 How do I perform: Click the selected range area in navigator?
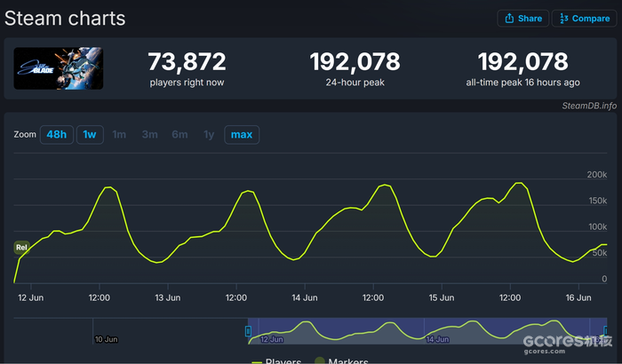pyautogui.click(x=427, y=330)
